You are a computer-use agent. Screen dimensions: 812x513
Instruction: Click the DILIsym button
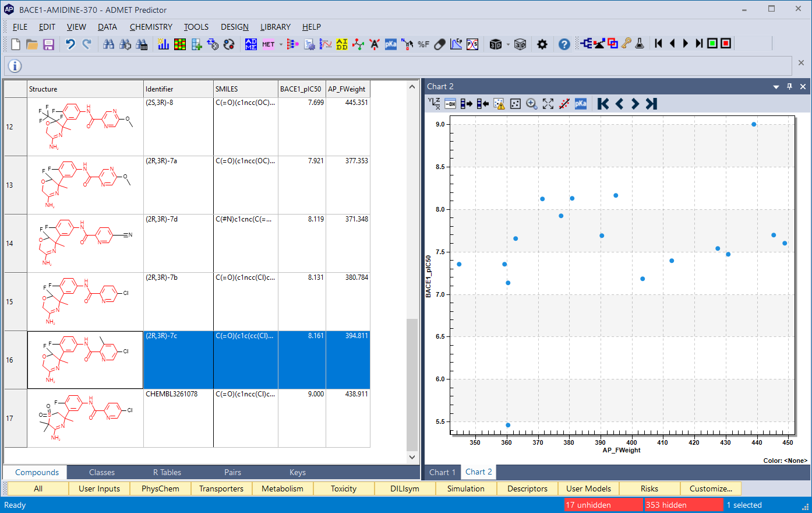(405, 489)
